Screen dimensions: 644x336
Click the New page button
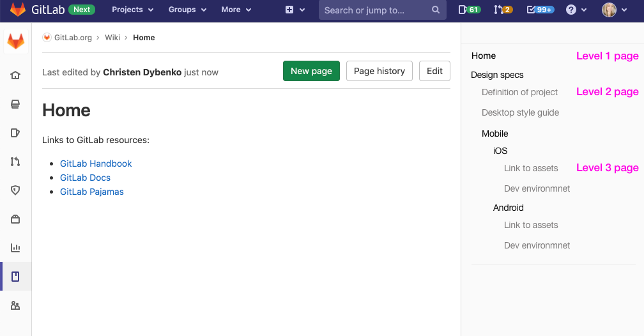click(311, 71)
